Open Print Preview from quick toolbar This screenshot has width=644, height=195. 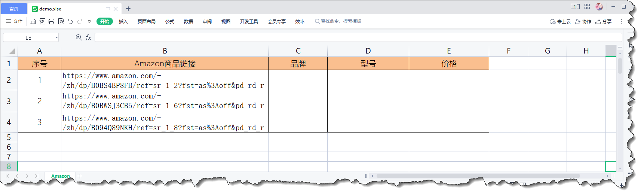click(61, 21)
